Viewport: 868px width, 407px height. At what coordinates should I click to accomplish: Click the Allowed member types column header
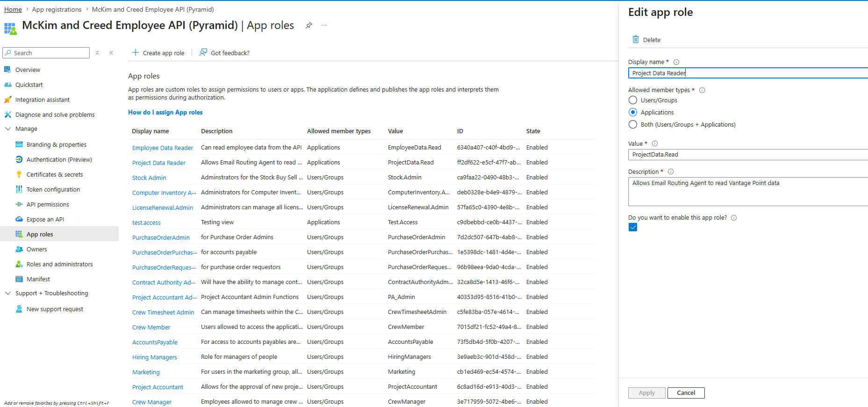pos(339,131)
